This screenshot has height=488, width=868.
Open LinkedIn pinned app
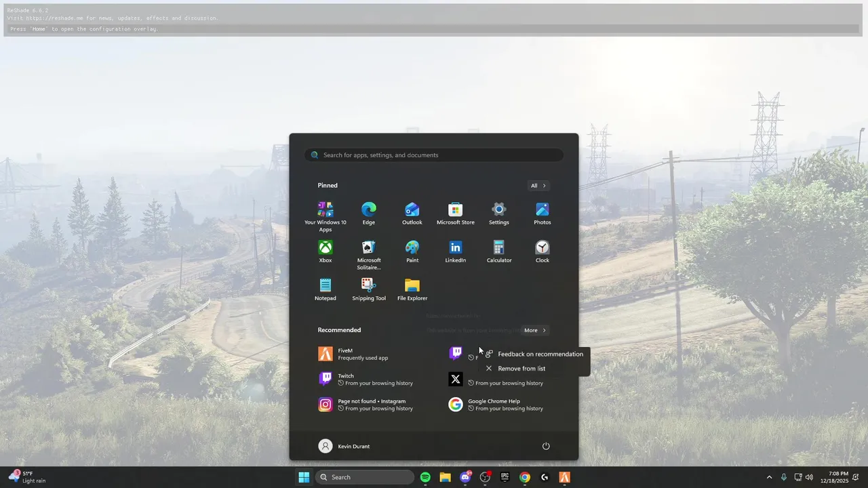coord(456,251)
